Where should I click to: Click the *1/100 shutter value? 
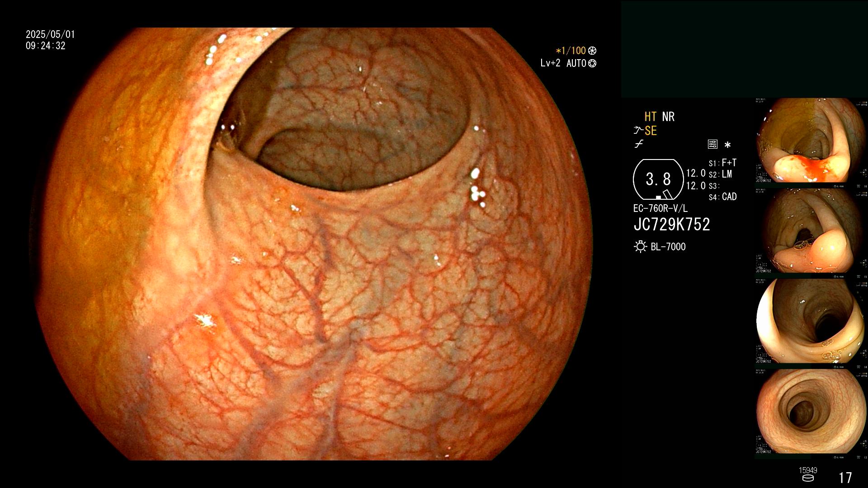click(x=571, y=51)
